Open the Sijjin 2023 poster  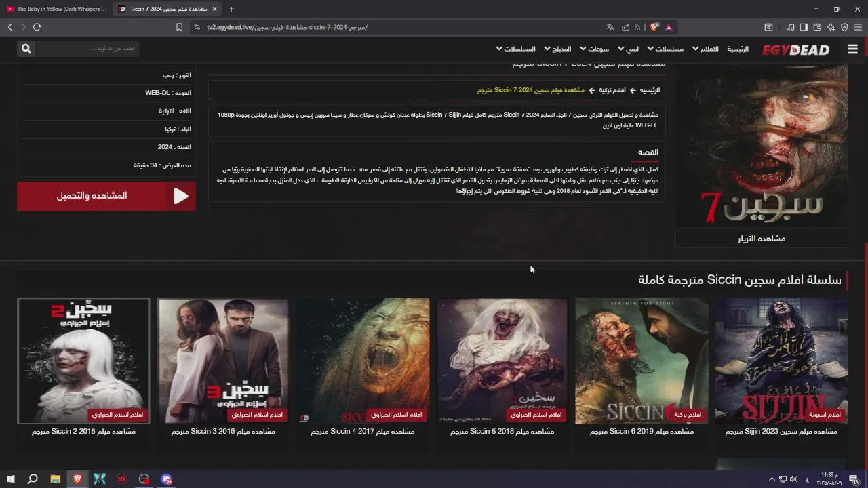[x=781, y=361]
